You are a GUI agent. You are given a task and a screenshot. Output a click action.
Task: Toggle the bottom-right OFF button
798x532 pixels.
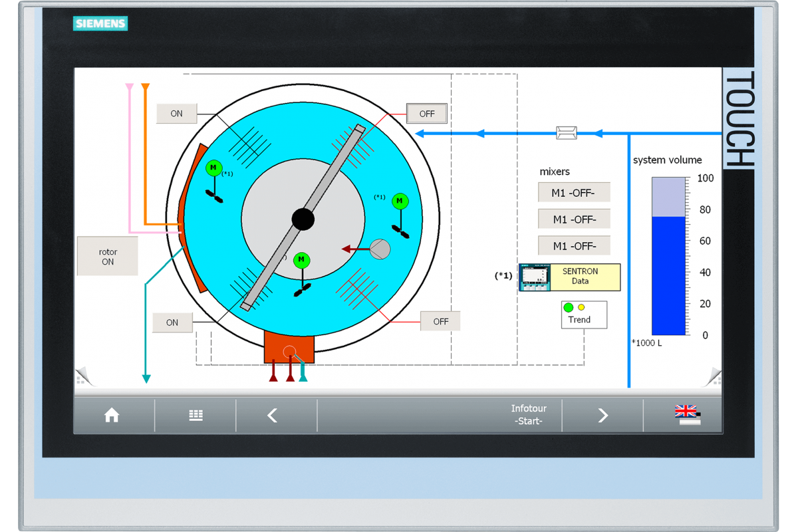[x=440, y=322]
